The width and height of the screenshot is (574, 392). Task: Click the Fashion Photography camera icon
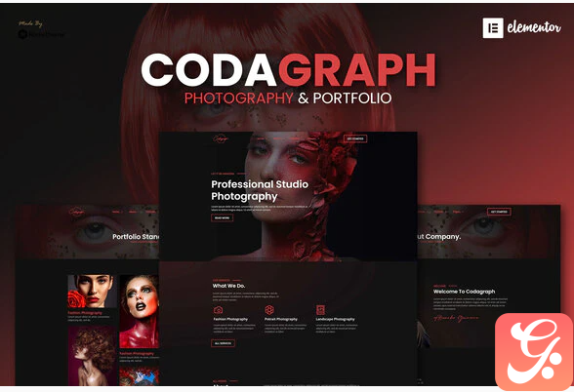pyautogui.click(x=219, y=310)
